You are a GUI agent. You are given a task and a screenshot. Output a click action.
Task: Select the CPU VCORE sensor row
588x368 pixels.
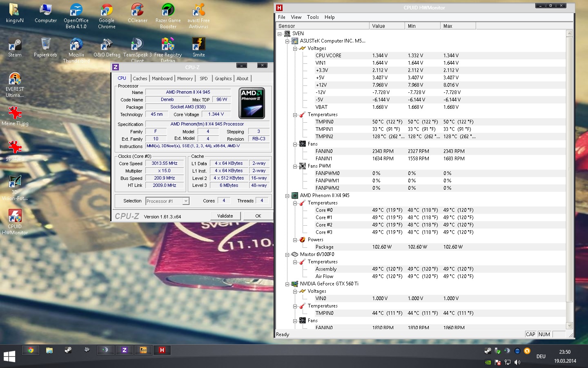tap(421, 56)
